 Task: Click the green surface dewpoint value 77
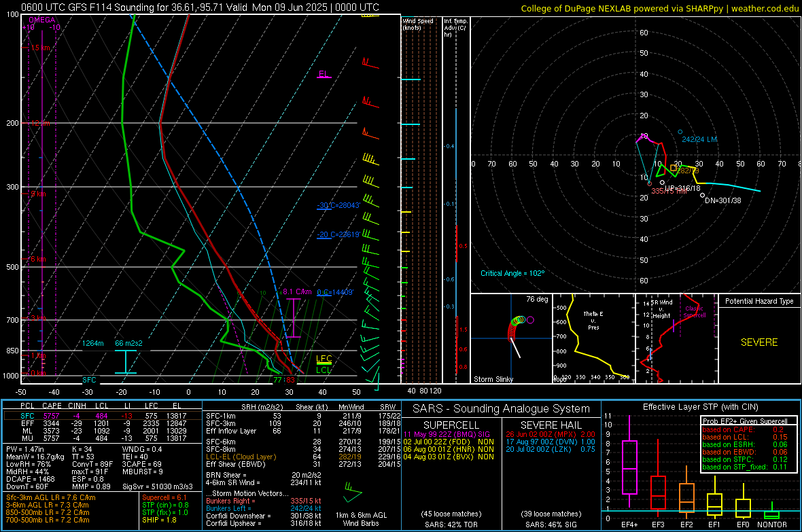tap(277, 380)
